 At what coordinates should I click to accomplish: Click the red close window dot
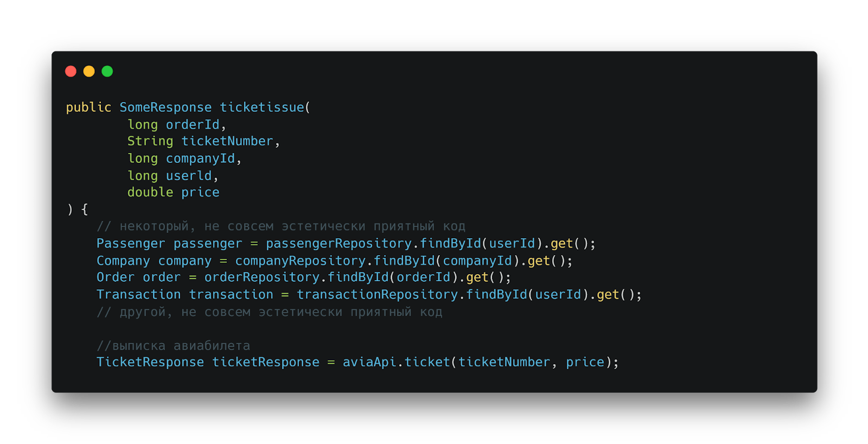pos(71,71)
